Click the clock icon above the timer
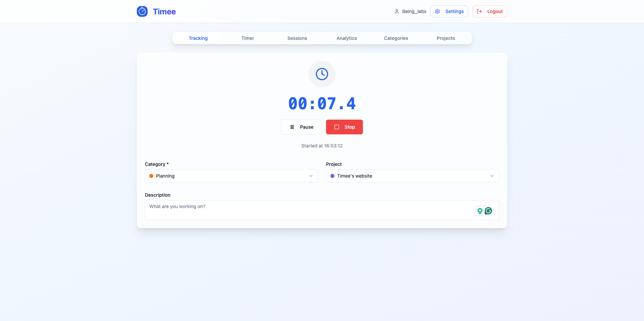The image size is (644, 321). pos(322,74)
